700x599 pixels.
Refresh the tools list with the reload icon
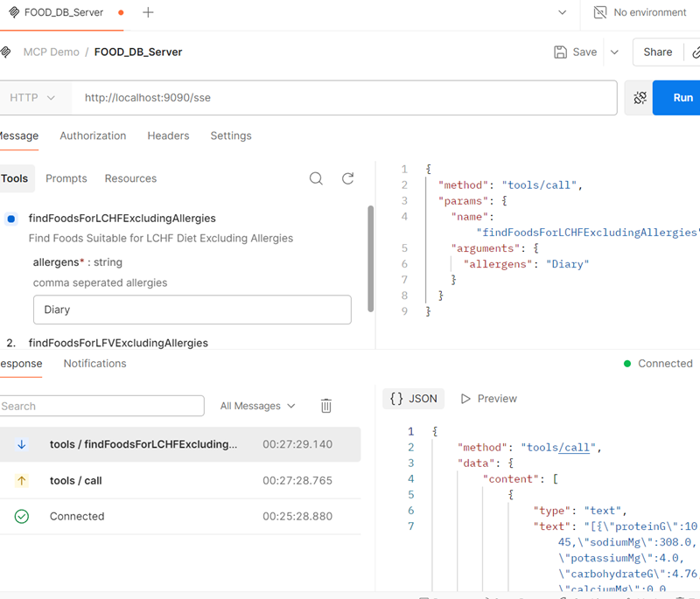pos(348,178)
